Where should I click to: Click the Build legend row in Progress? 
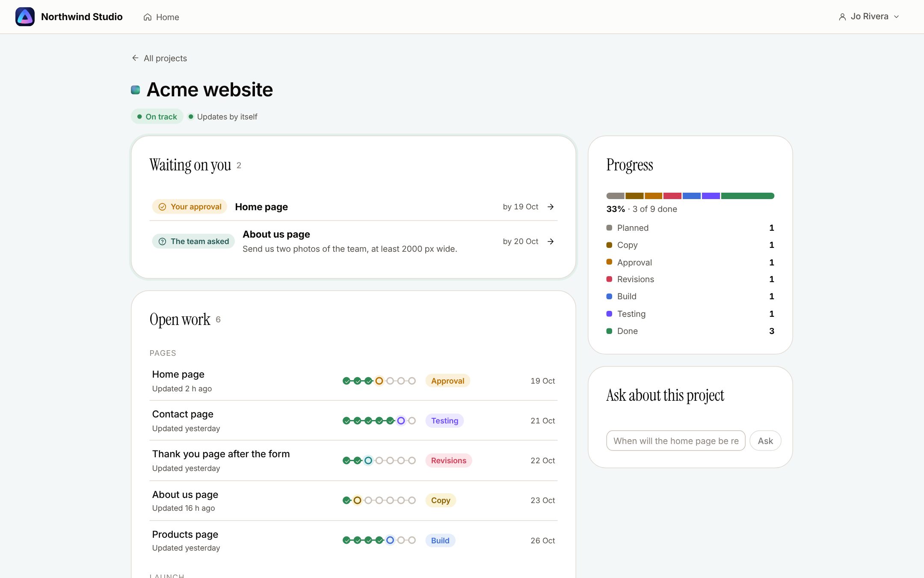[690, 296]
